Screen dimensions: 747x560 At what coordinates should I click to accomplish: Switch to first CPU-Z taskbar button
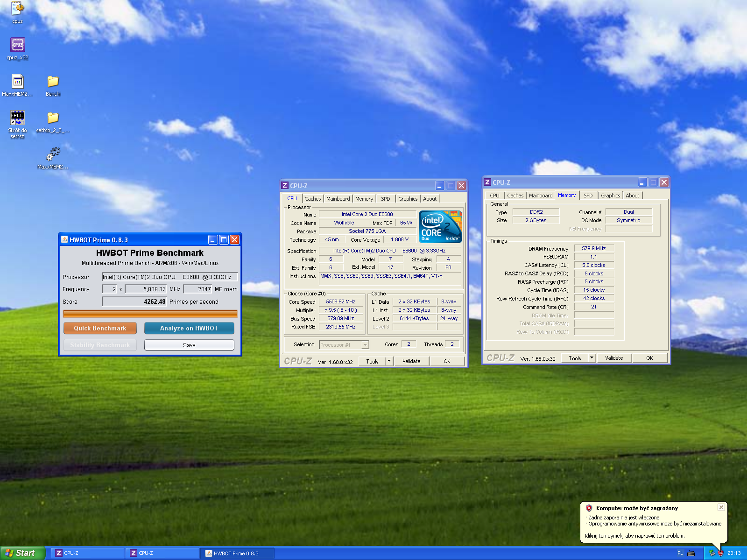[x=87, y=553]
